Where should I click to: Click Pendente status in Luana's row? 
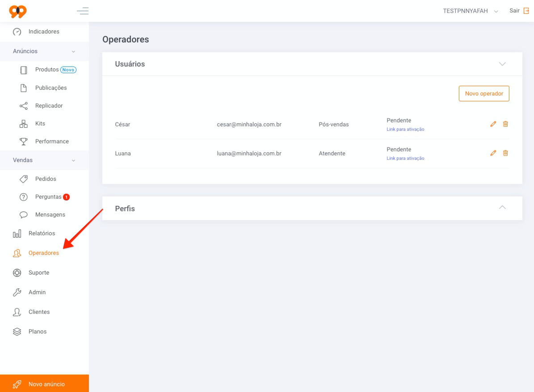pos(399,150)
